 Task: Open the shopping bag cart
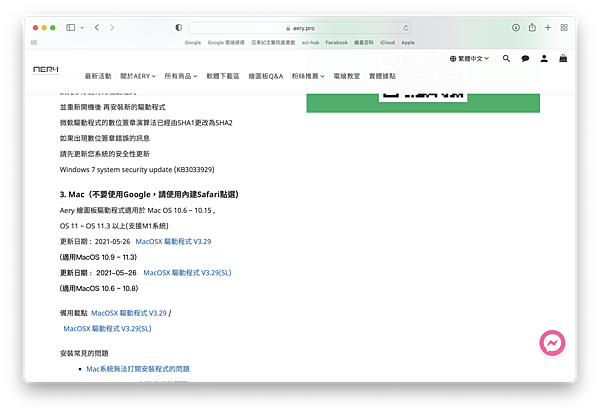pyautogui.click(x=563, y=58)
